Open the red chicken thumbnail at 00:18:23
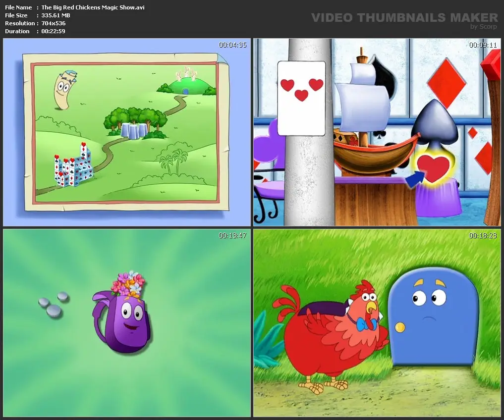The image size is (504, 420). (x=377, y=322)
